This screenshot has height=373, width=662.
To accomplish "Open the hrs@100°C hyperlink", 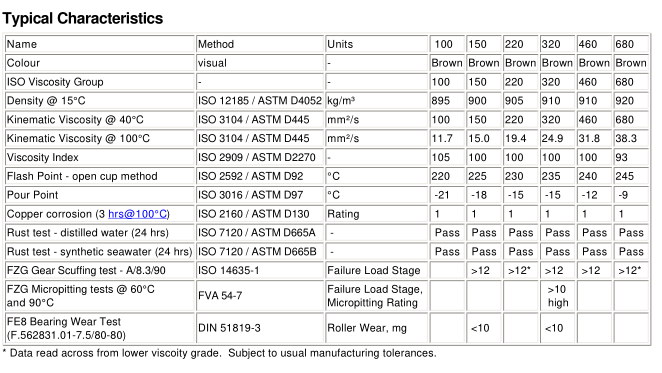I will 138,214.
